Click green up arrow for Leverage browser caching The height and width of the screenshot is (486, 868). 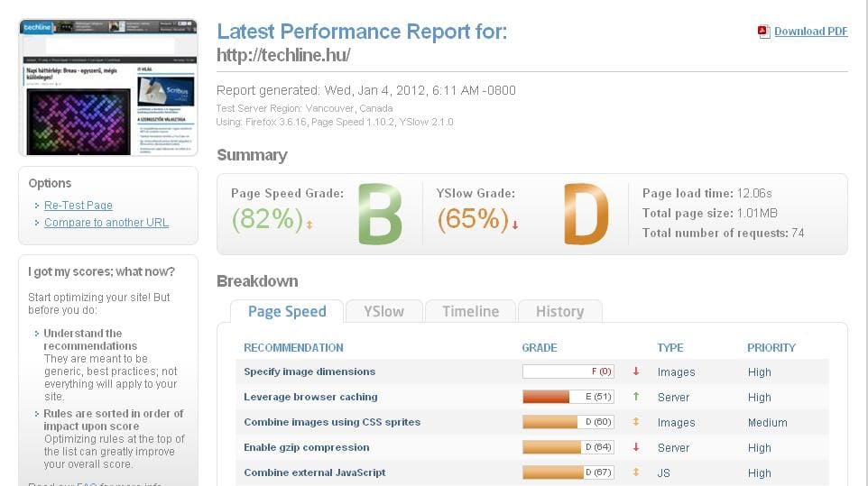point(636,397)
